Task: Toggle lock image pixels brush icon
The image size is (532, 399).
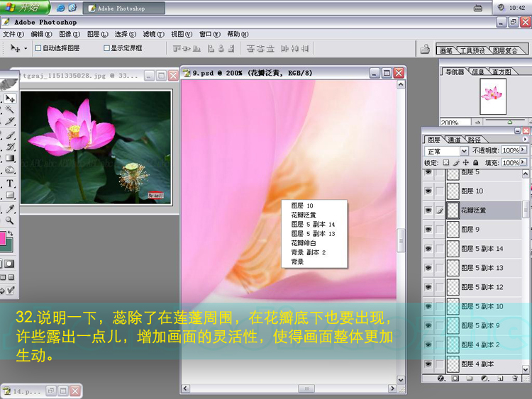Action: point(456,163)
